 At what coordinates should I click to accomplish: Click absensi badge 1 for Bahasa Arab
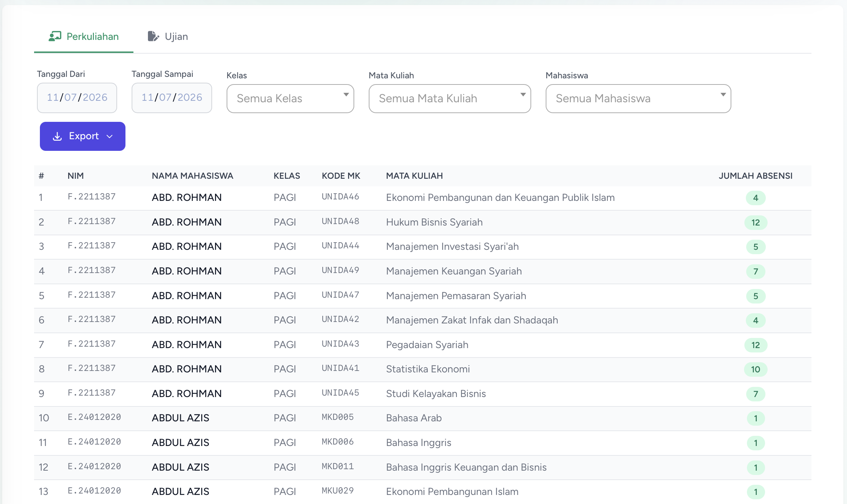tap(756, 418)
